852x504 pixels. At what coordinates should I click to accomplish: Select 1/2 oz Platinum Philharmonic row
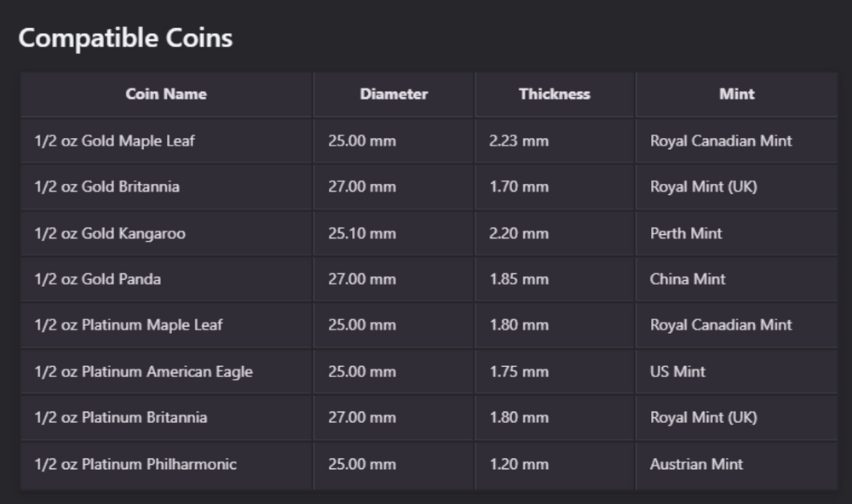point(135,465)
